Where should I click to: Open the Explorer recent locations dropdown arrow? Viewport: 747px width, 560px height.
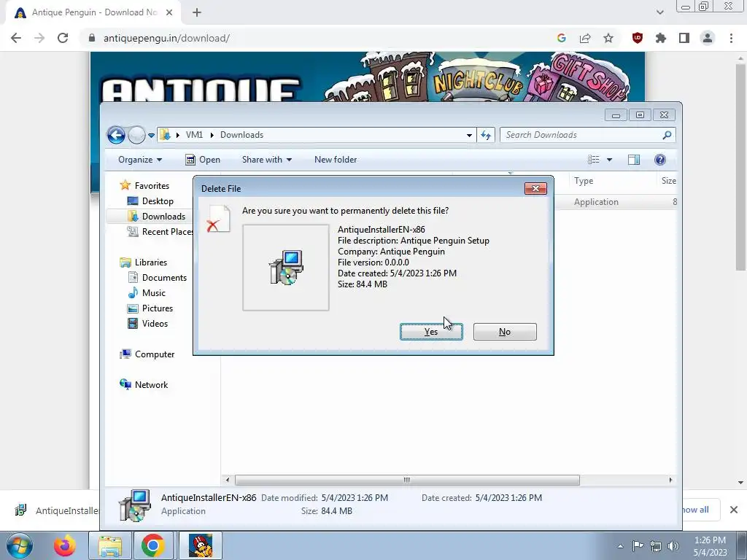(151, 135)
